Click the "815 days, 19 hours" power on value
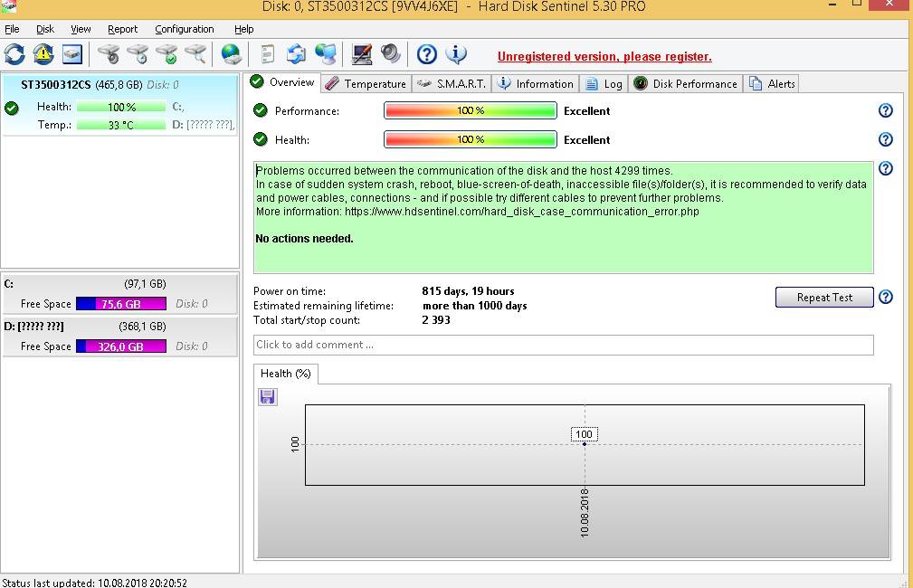 click(x=468, y=291)
